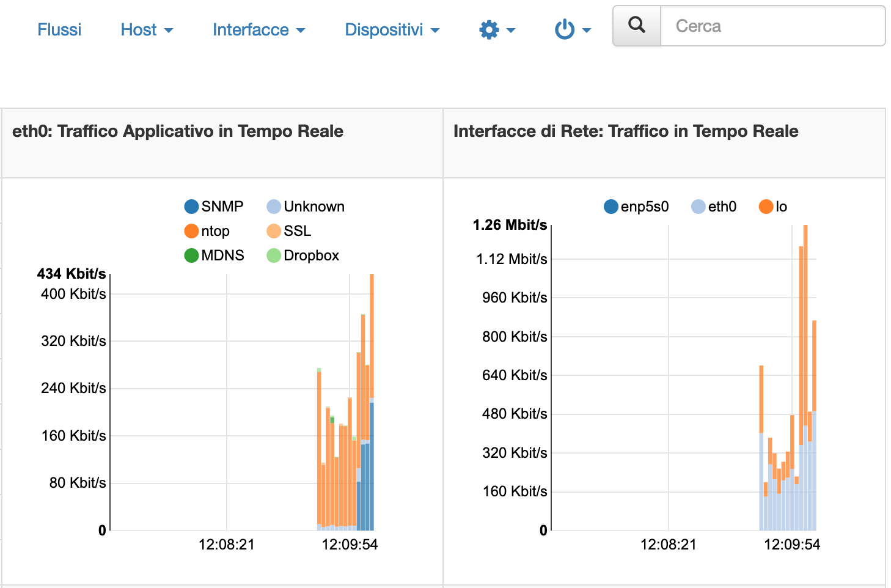Toggle the SSL series in legend

click(289, 231)
